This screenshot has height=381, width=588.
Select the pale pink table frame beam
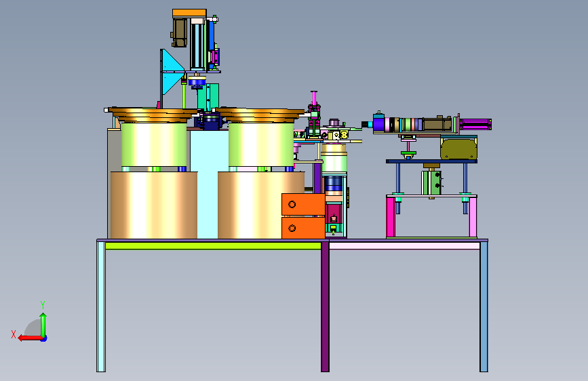coord(404,246)
